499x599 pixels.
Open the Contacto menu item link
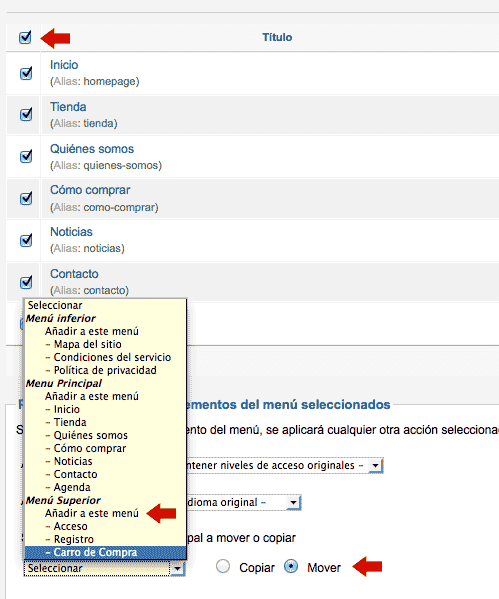point(74,274)
